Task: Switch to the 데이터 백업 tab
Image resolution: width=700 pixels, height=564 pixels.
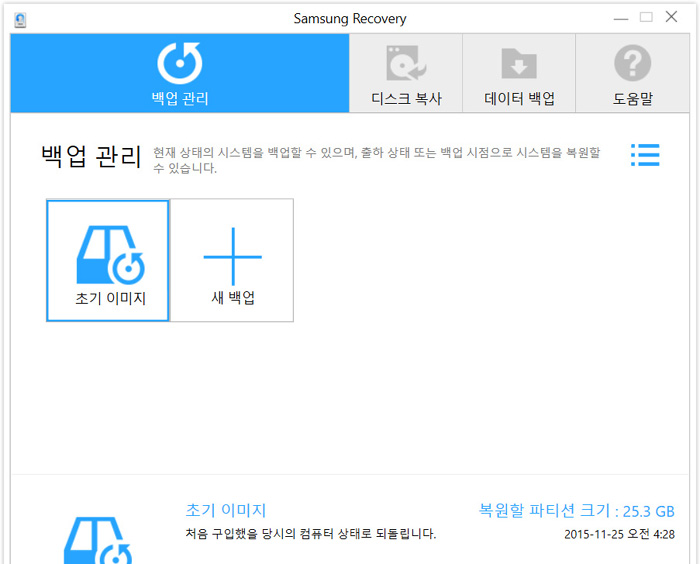Action: 519,73
